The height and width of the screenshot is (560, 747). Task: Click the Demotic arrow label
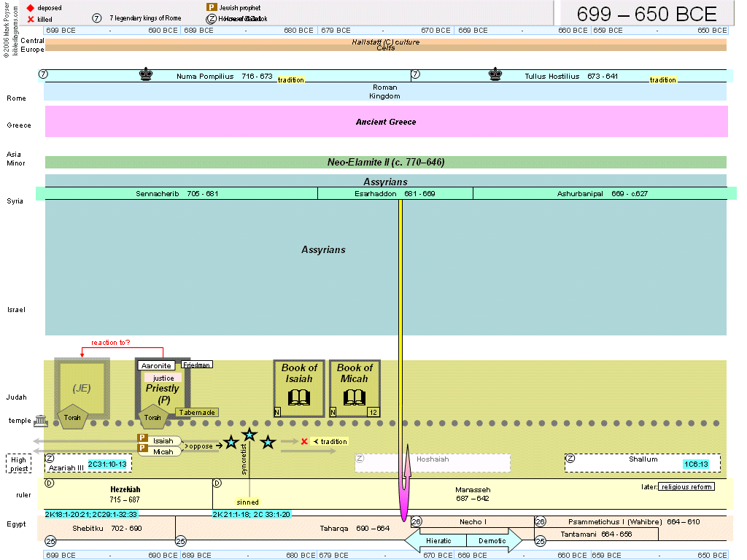tap(491, 540)
